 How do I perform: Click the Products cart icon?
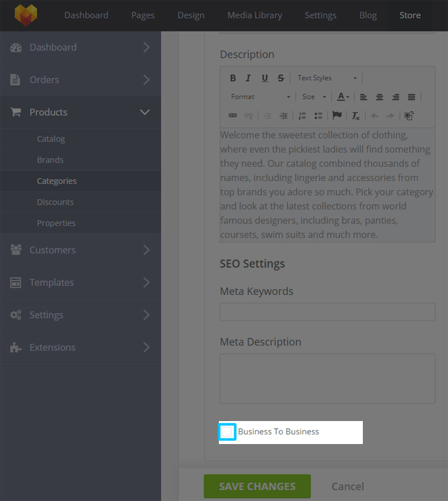15,112
